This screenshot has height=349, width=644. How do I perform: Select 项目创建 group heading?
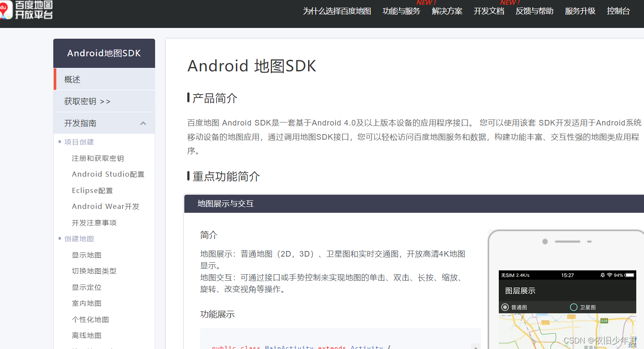(79, 142)
